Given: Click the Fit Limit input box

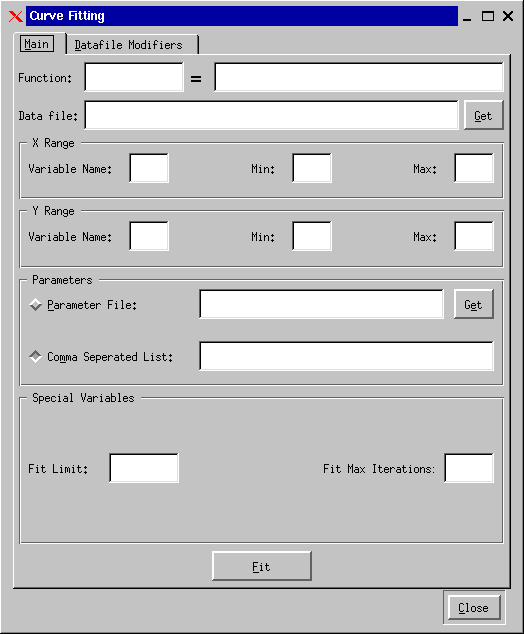Looking at the screenshot, I should click(x=144, y=468).
